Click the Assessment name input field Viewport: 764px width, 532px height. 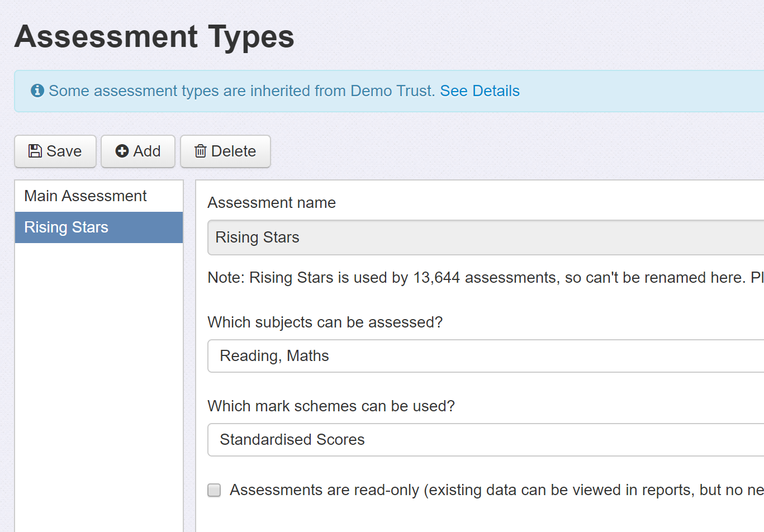point(486,237)
